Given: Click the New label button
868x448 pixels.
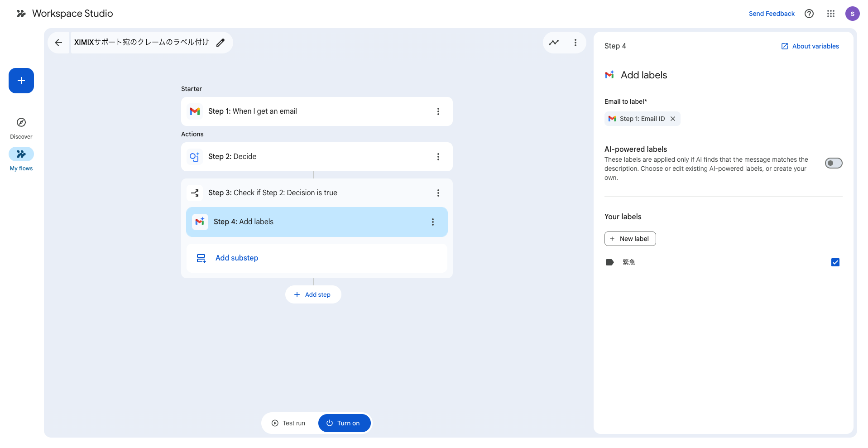Looking at the screenshot, I should pyautogui.click(x=630, y=239).
